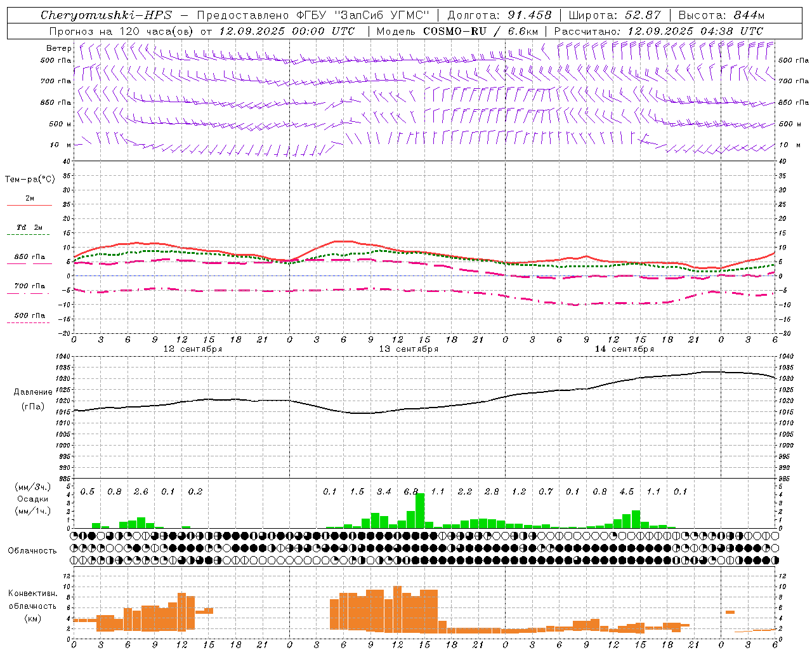Click the Осадки panel label
The image size is (812, 650).
[32, 499]
